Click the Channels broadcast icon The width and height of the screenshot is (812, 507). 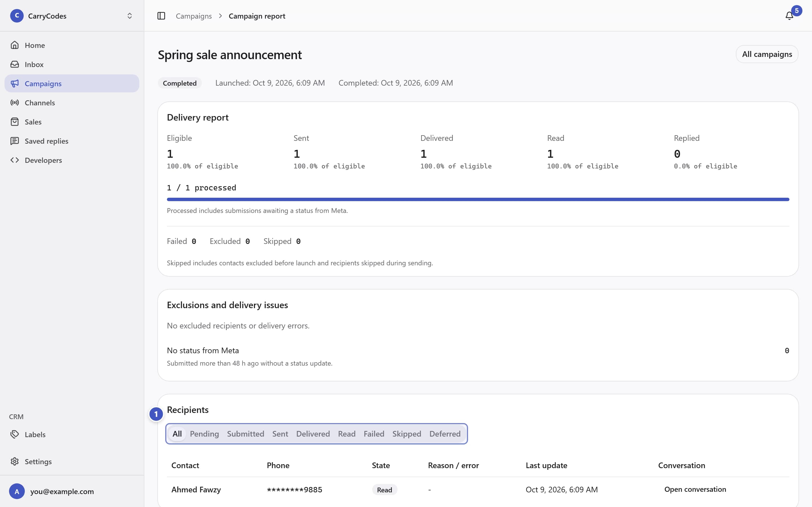(x=14, y=103)
